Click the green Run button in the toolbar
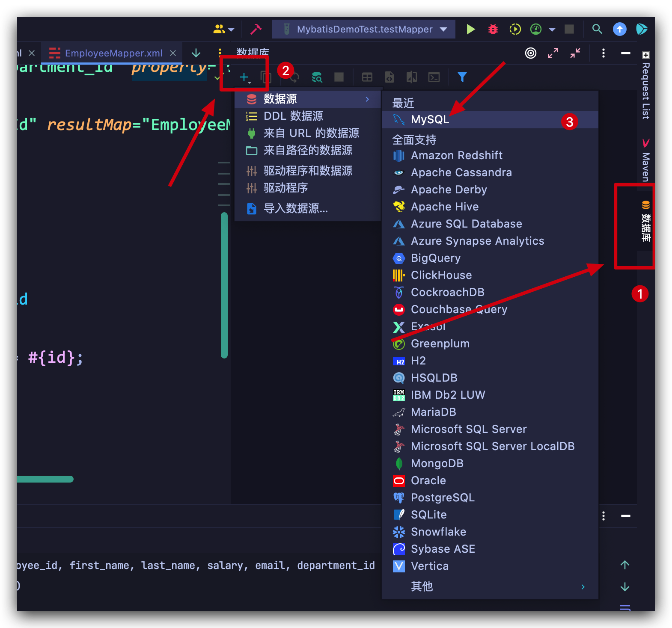The width and height of the screenshot is (672, 628). click(470, 29)
